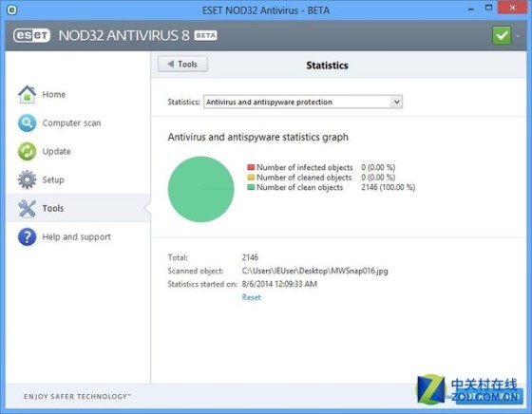Expand the arrow next to status checkmark
532x414 pixels.
[x=518, y=35]
